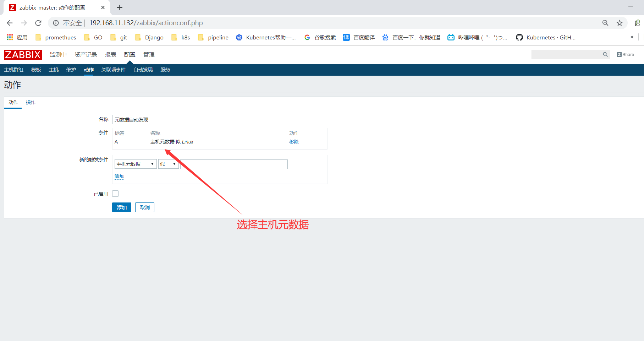The width and height of the screenshot is (644, 341).
Task: Click the 移除 link to remove condition A
Action: (x=294, y=141)
